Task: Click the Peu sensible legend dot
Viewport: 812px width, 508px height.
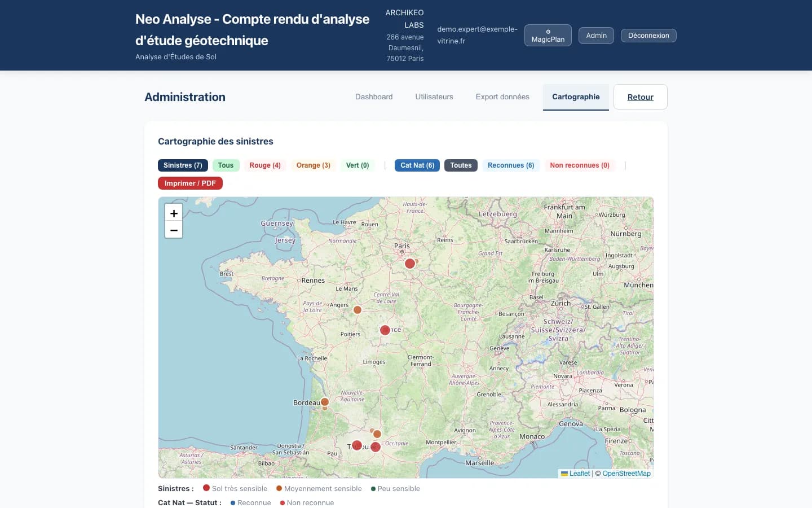Action: (x=373, y=489)
